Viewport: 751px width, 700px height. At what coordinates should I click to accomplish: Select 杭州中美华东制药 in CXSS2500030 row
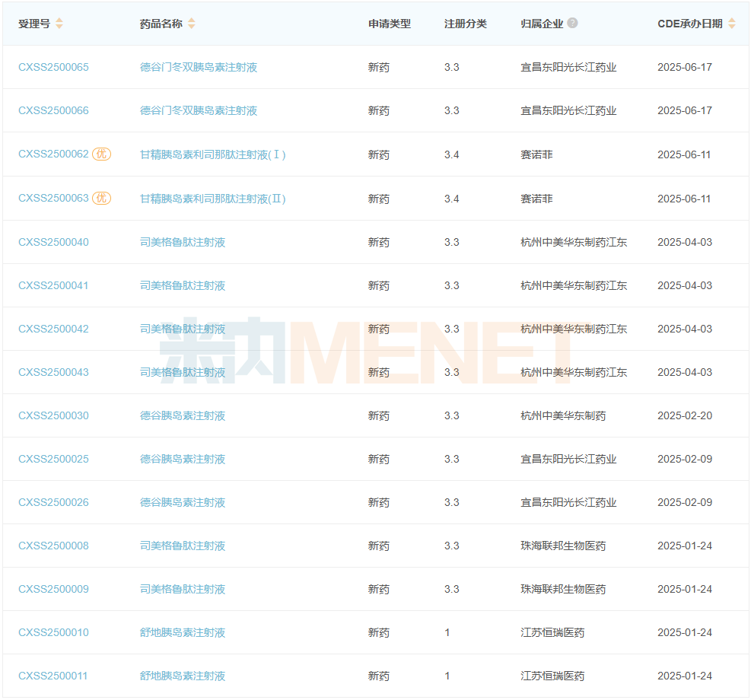tap(563, 415)
